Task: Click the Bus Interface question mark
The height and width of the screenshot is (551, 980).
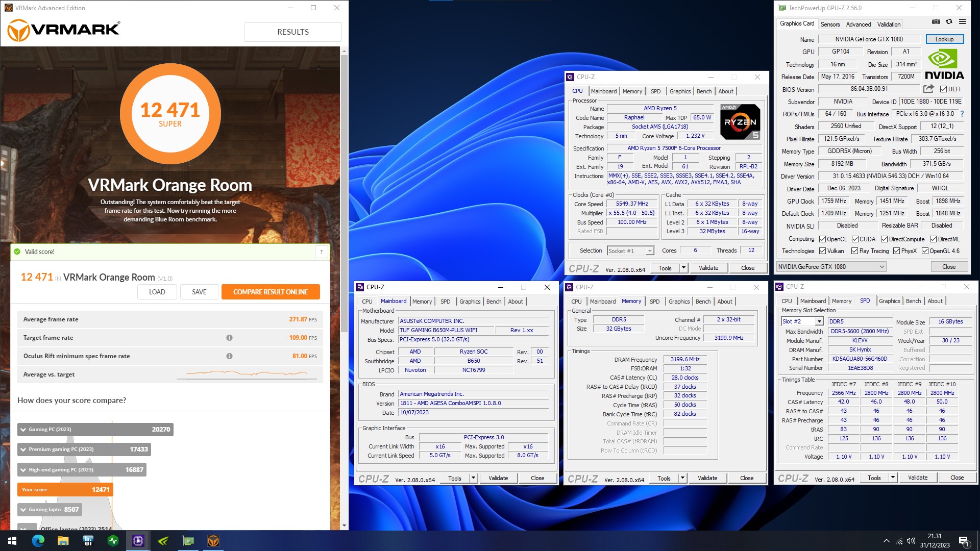Action: (962, 114)
